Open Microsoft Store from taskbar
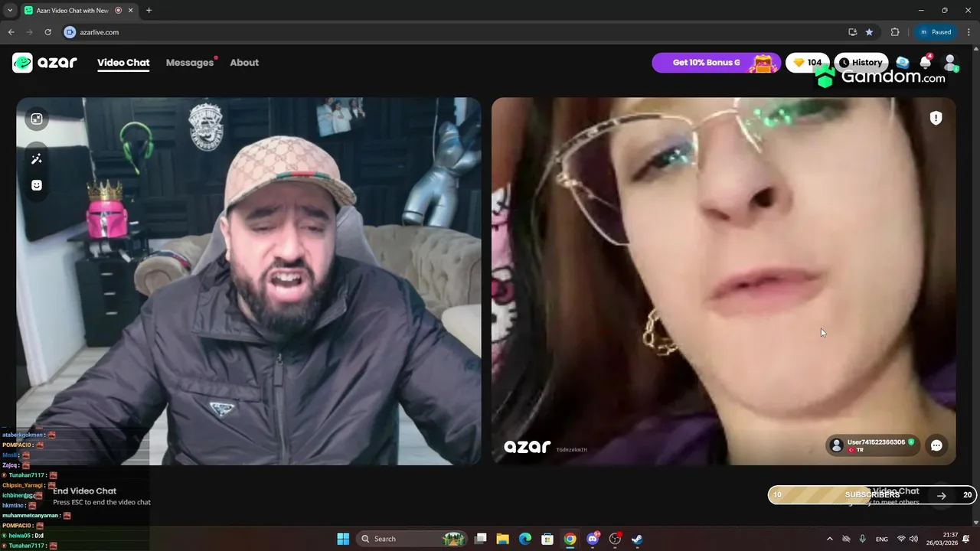The image size is (980, 551). pyautogui.click(x=547, y=539)
